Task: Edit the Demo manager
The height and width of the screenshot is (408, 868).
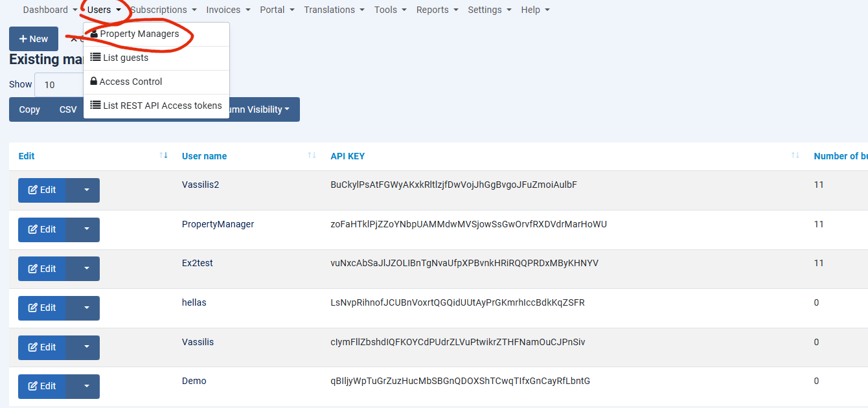Action: [x=42, y=387]
